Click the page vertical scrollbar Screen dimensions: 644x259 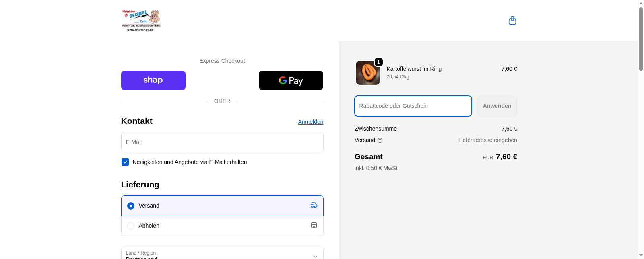(641, 39)
